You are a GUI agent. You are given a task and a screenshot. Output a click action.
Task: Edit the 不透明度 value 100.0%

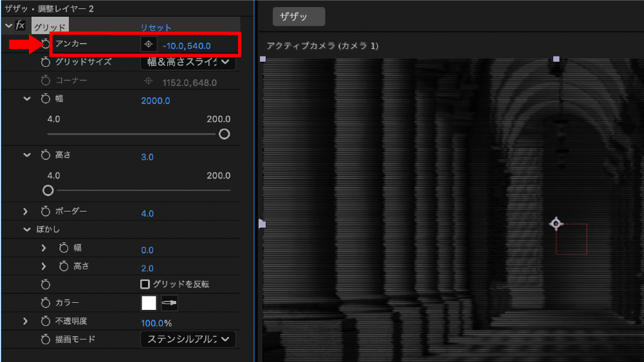tap(156, 323)
